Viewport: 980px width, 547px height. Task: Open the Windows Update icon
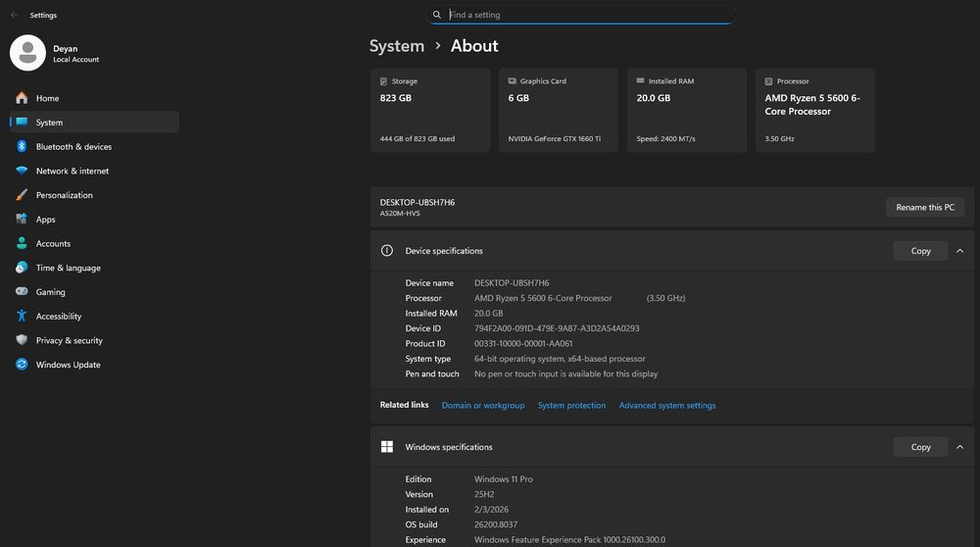22,365
